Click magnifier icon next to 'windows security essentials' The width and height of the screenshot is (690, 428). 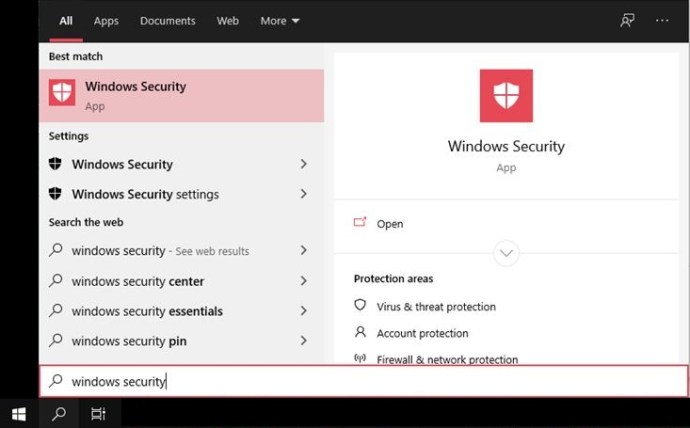point(55,310)
